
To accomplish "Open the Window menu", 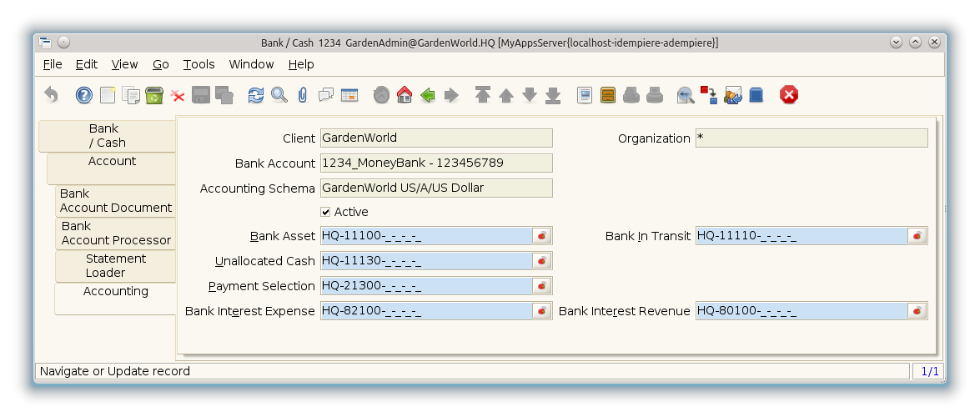I will pyautogui.click(x=251, y=64).
